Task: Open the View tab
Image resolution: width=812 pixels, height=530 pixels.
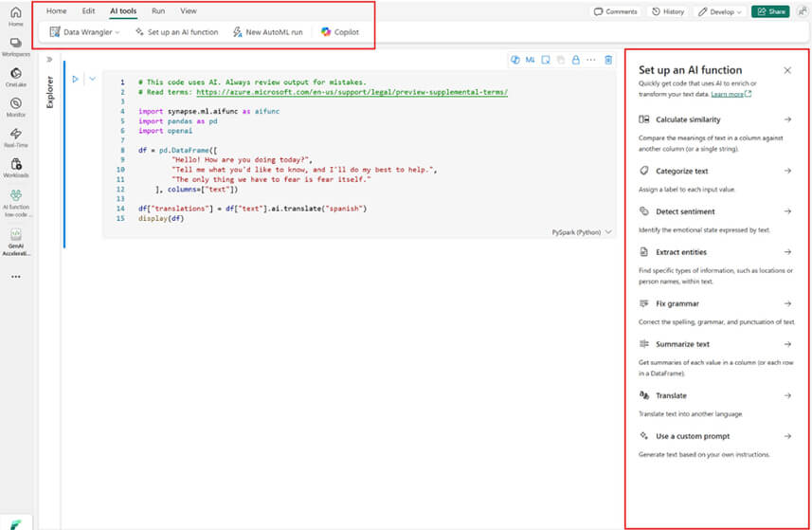Action: (189, 10)
